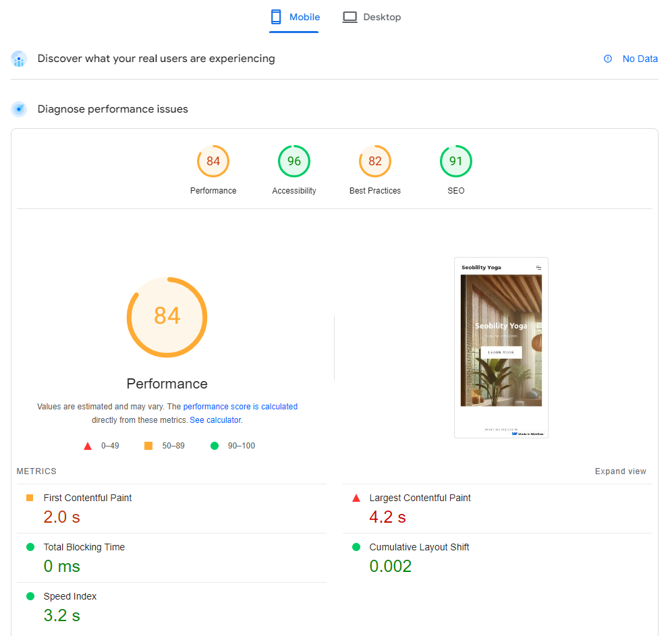The image size is (672, 636).
Task: Click the 0–49 legend range text
Action: [110, 446]
